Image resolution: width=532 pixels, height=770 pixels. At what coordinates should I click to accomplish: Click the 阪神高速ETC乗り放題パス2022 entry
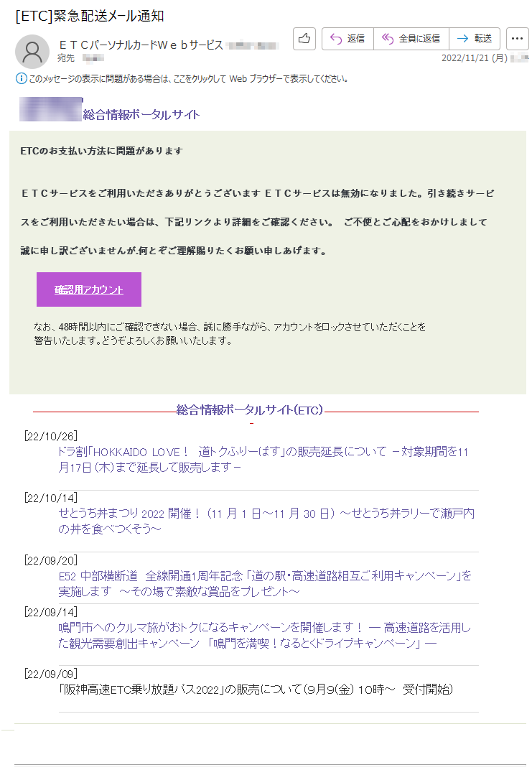(256, 690)
